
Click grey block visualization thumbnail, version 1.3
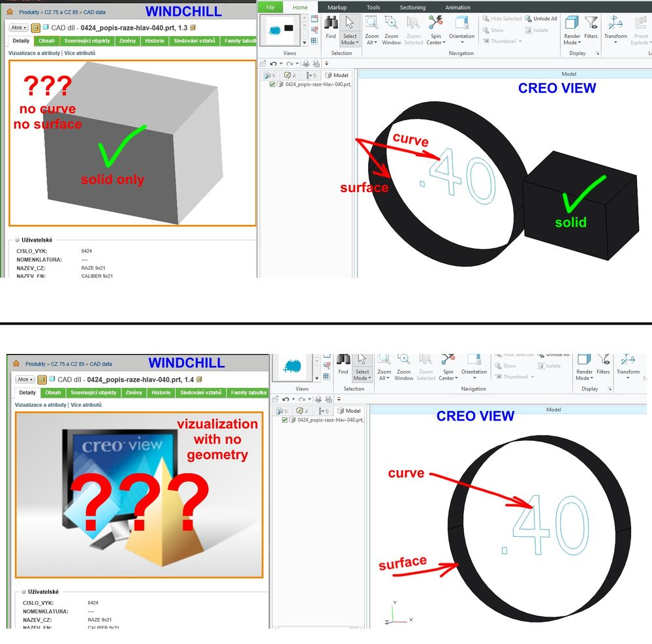click(x=132, y=143)
